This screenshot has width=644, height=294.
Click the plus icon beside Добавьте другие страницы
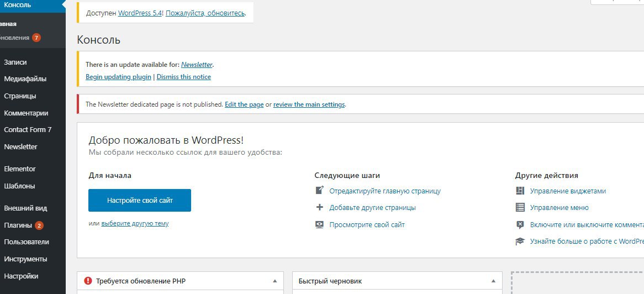tap(320, 207)
